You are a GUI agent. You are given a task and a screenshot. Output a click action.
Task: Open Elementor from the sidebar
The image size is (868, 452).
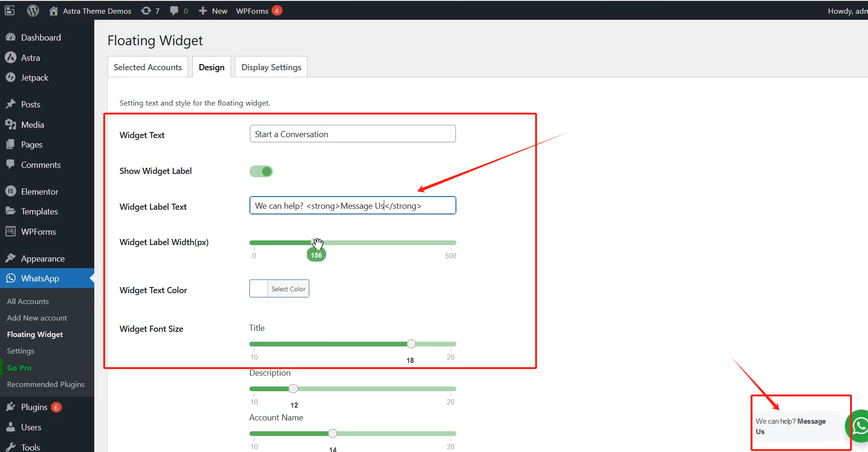(40, 192)
